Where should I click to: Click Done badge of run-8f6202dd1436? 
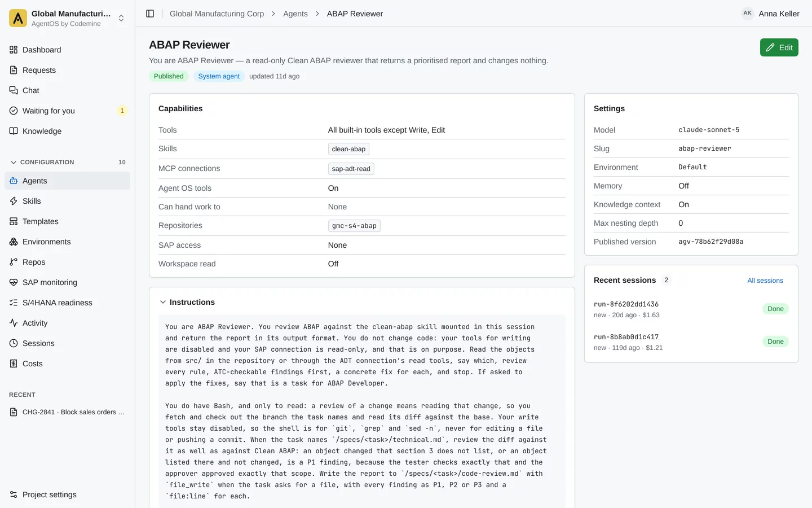pyautogui.click(x=775, y=309)
